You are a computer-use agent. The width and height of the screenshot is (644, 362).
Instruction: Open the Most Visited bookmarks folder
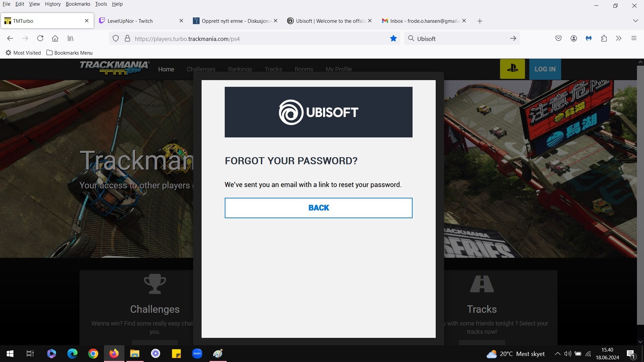click(23, 53)
